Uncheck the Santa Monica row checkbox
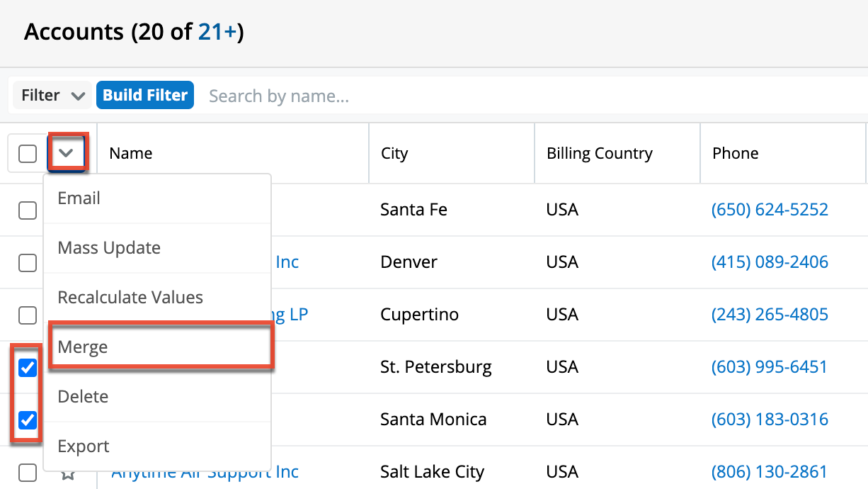Screen dimensions: 868x489 pos(28,420)
